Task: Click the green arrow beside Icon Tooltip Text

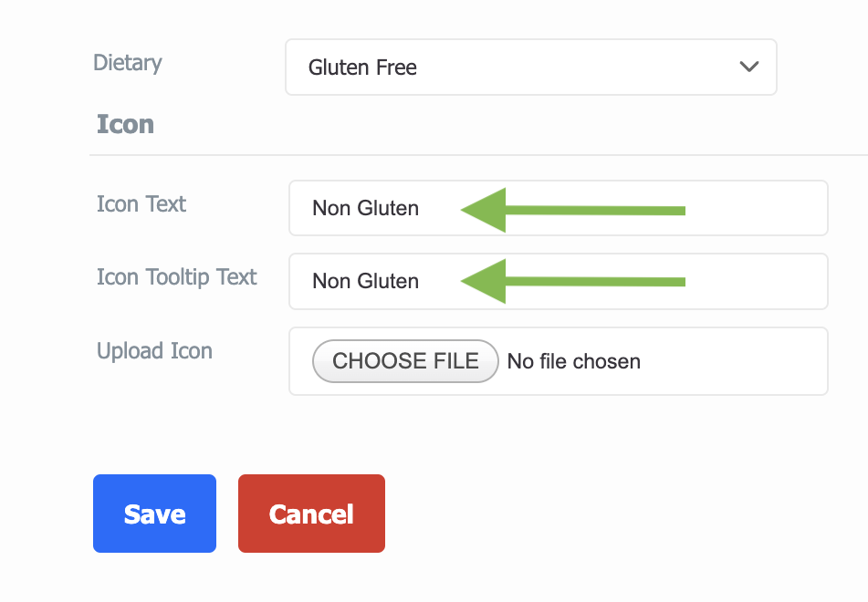Action: pyautogui.click(x=573, y=281)
